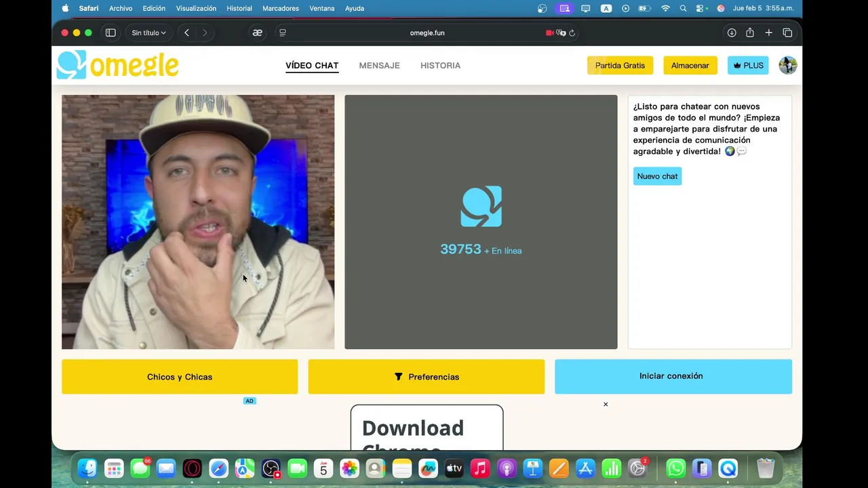
Task: Open WhatsApp in the dock
Action: (676, 468)
